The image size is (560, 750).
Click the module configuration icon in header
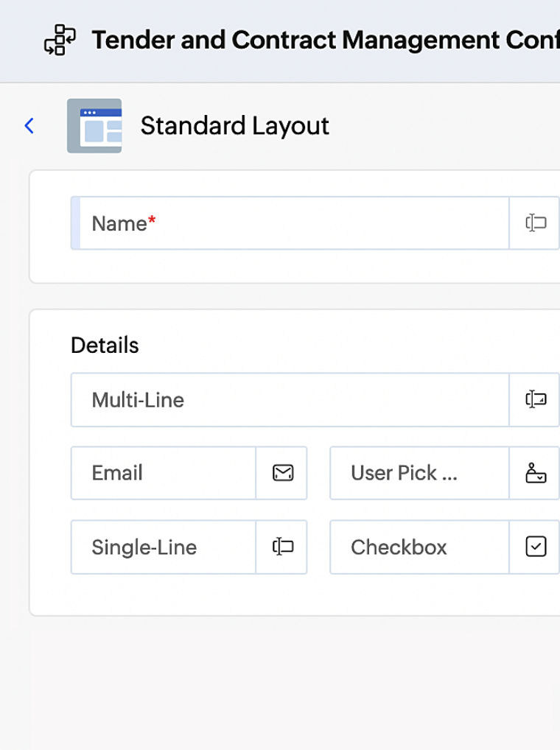60,41
